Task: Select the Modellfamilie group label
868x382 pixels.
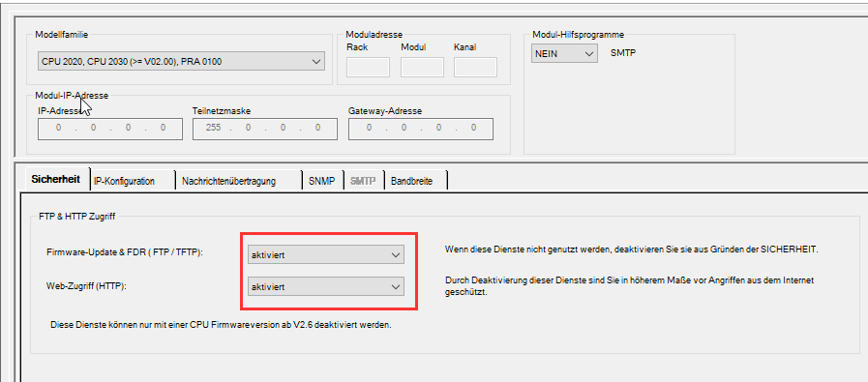Action: (61, 34)
